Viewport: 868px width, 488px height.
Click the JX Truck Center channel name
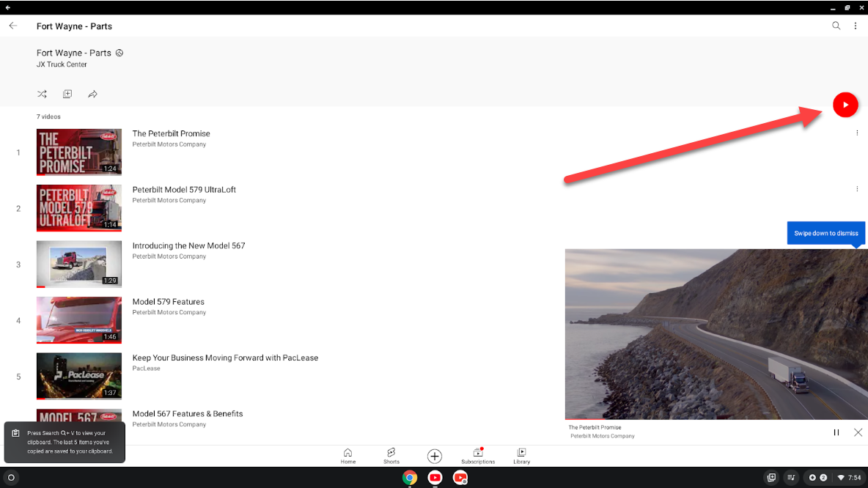(62, 64)
